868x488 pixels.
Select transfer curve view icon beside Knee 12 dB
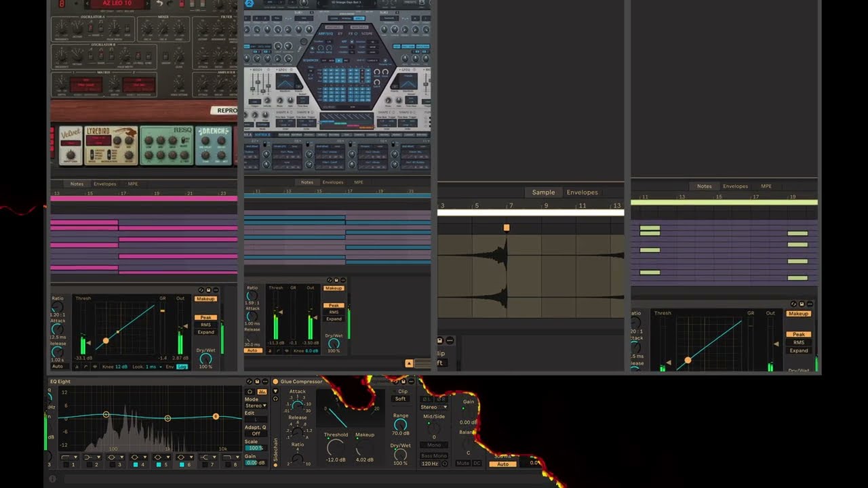(x=85, y=367)
